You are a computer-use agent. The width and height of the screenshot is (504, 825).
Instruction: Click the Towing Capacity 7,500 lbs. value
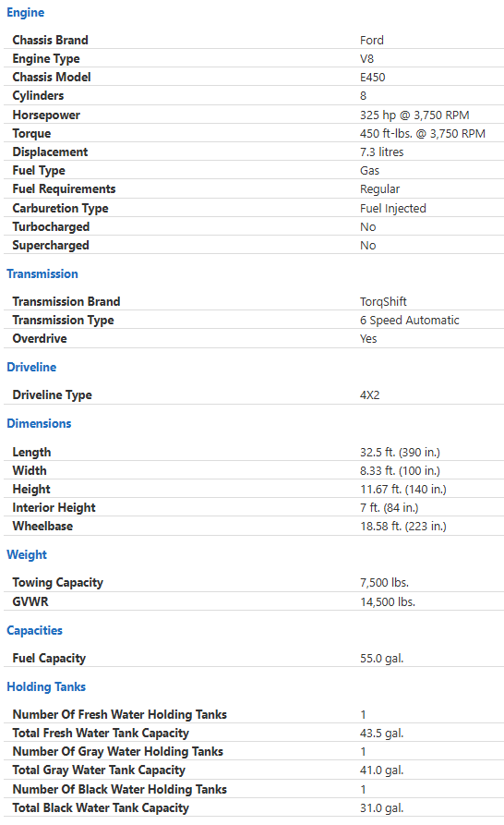[x=384, y=583]
